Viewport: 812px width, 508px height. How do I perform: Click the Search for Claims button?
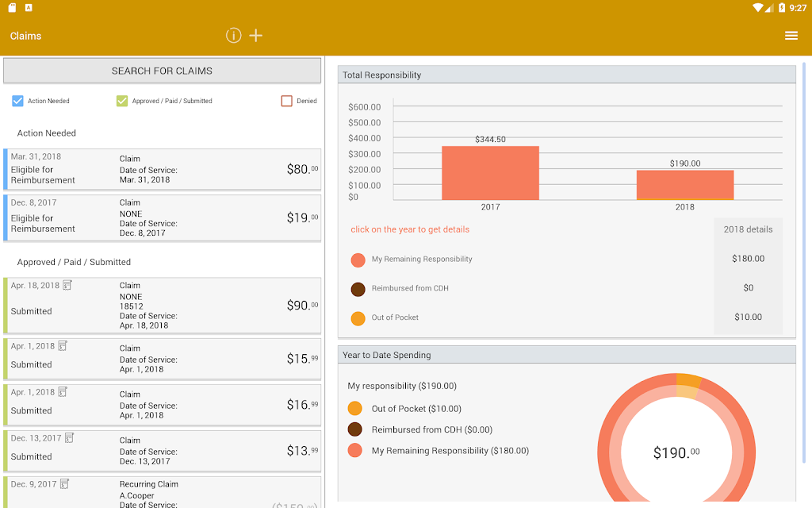pyautogui.click(x=162, y=71)
